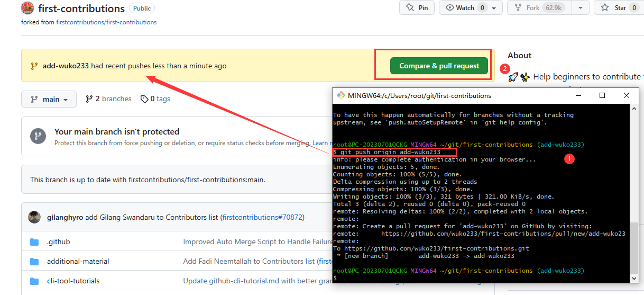
Task: Open the .github folder
Action: (x=58, y=242)
